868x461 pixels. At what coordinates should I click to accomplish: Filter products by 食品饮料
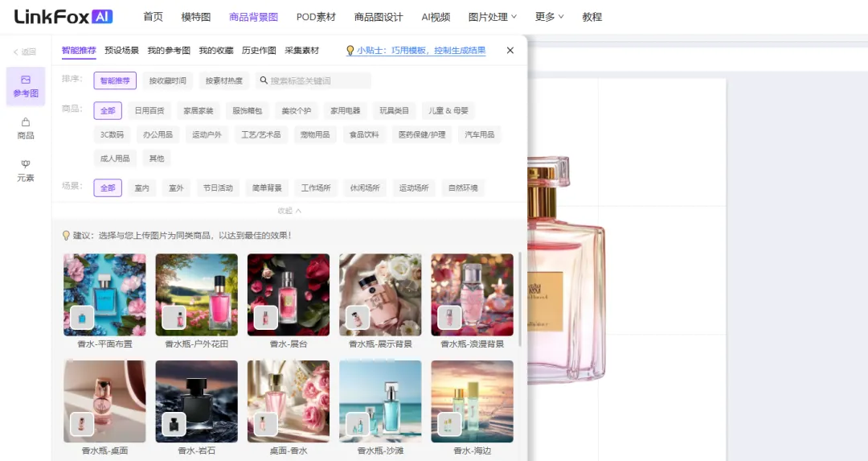364,134
